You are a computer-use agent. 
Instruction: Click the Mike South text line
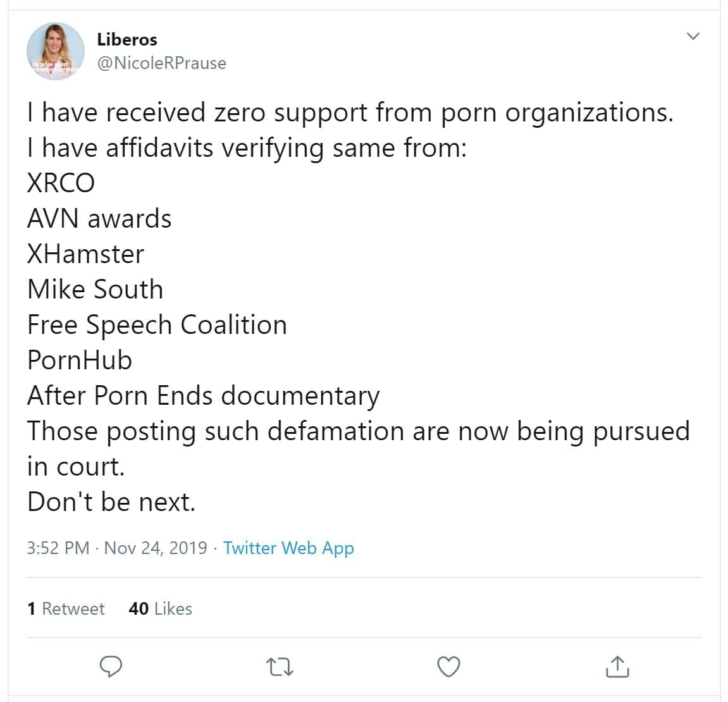coord(95,290)
